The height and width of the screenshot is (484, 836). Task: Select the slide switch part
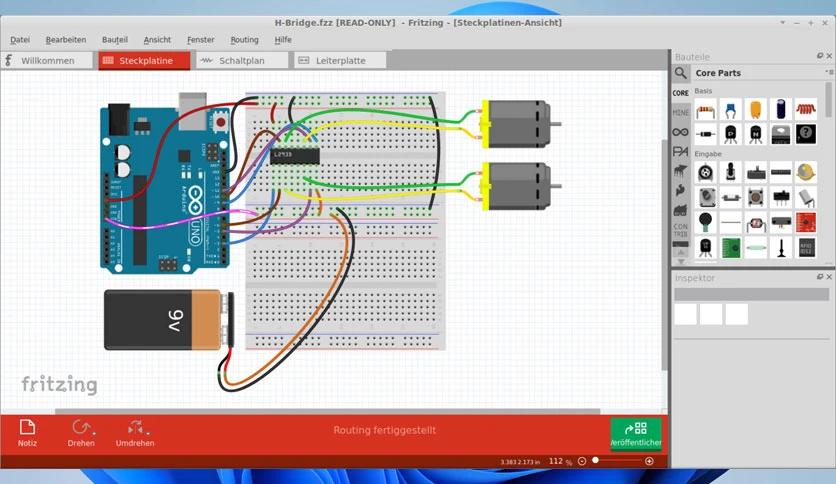[x=781, y=197]
